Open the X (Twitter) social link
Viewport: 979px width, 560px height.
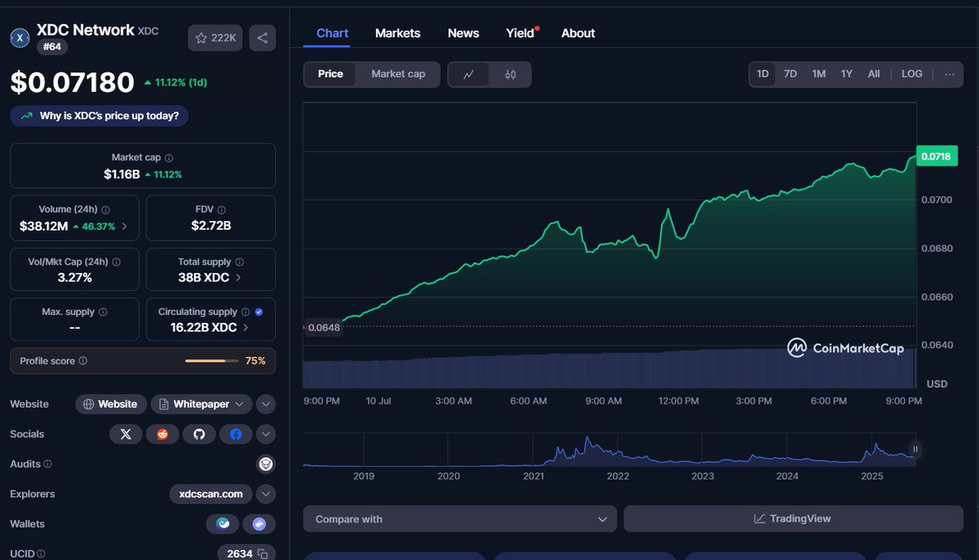pos(126,434)
